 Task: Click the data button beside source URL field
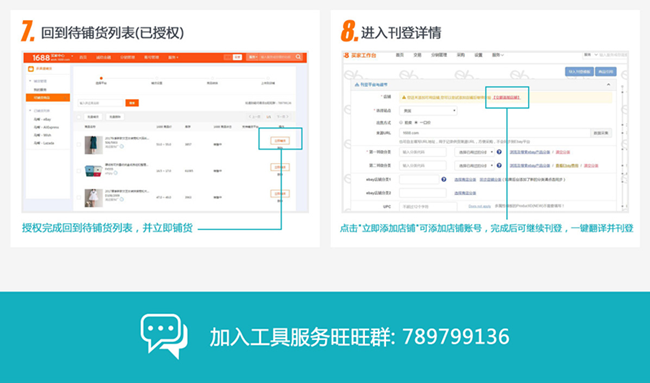(x=601, y=133)
